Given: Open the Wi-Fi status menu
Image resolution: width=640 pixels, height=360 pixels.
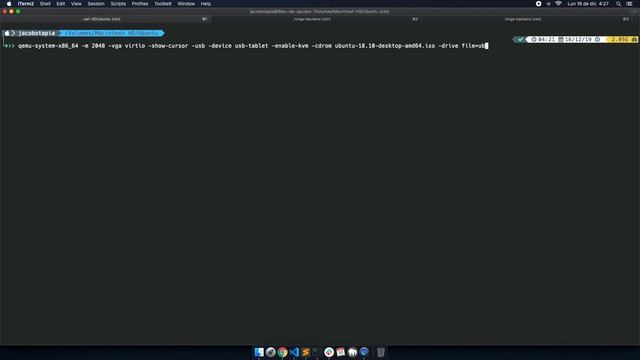Looking at the screenshot, I should click(558, 4).
